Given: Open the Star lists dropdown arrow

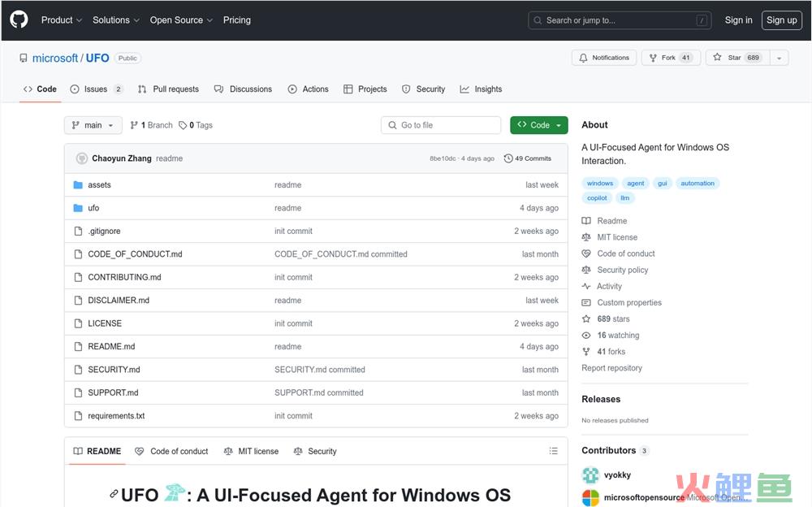Looking at the screenshot, I should (x=780, y=58).
